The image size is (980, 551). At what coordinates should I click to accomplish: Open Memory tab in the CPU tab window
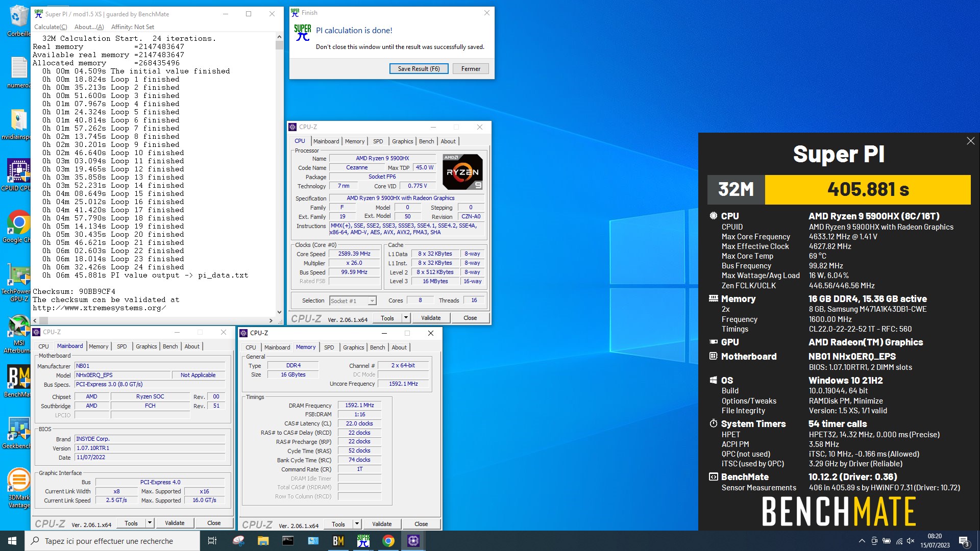pyautogui.click(x=355, y=141)
